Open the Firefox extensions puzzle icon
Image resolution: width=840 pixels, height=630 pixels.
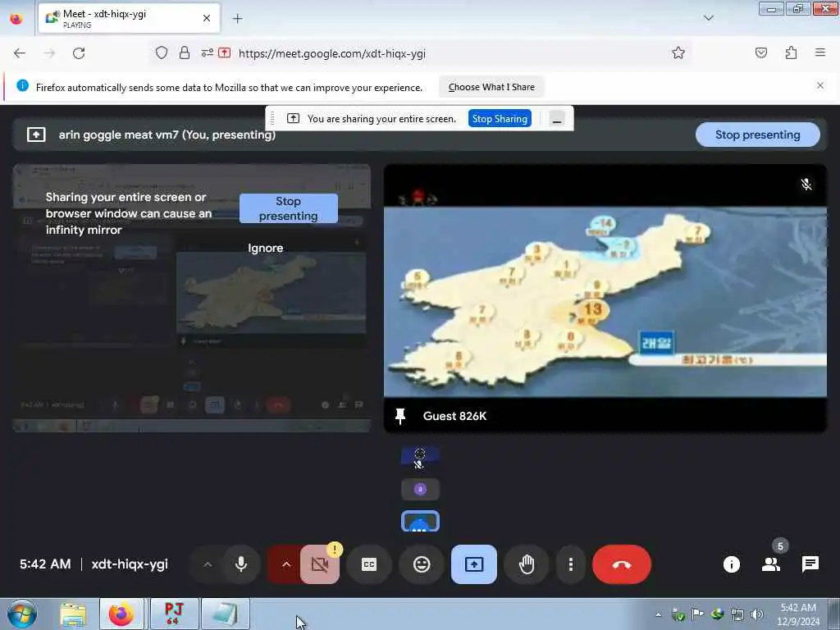[x=791, y=52]
